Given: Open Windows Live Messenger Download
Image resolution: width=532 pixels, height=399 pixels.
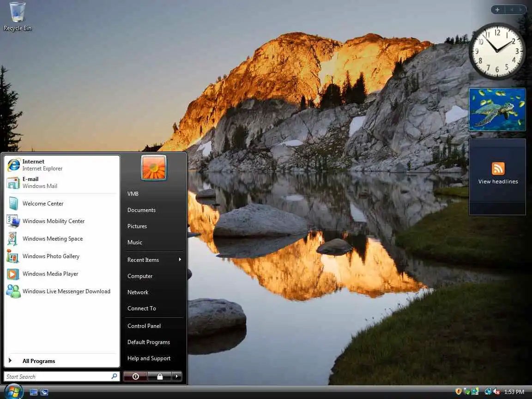Looking at the screenshot, I should [62, 291].
